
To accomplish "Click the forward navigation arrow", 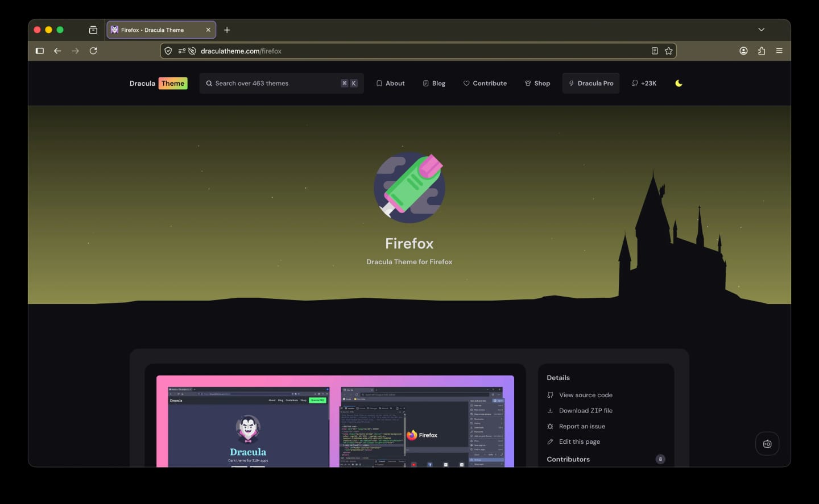I will [x=75, y=51].
